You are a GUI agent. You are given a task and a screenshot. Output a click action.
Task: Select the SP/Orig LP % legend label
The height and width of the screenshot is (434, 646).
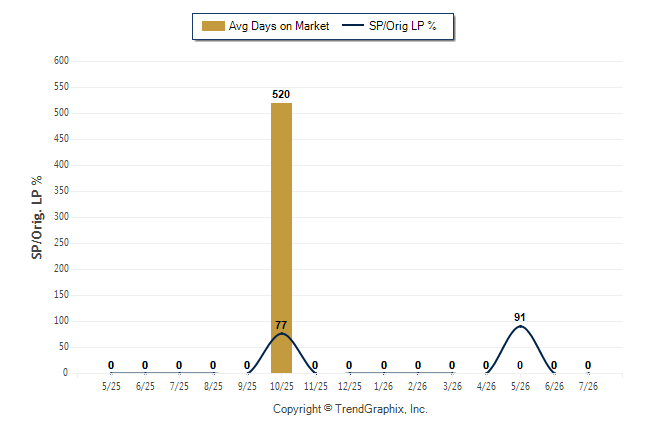tap(403, 26)
